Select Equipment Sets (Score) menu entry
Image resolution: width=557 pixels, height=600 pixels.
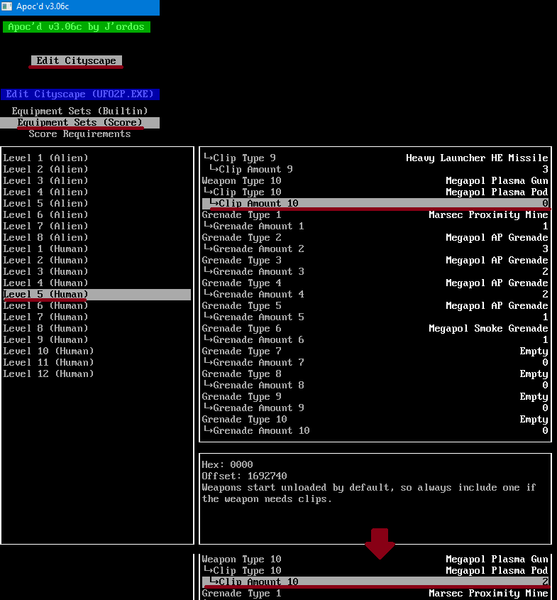(80, 122)
